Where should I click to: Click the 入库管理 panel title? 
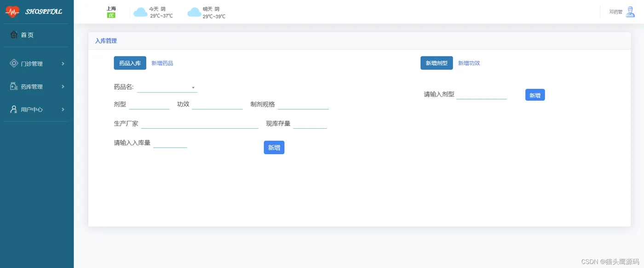pos(106,41)
